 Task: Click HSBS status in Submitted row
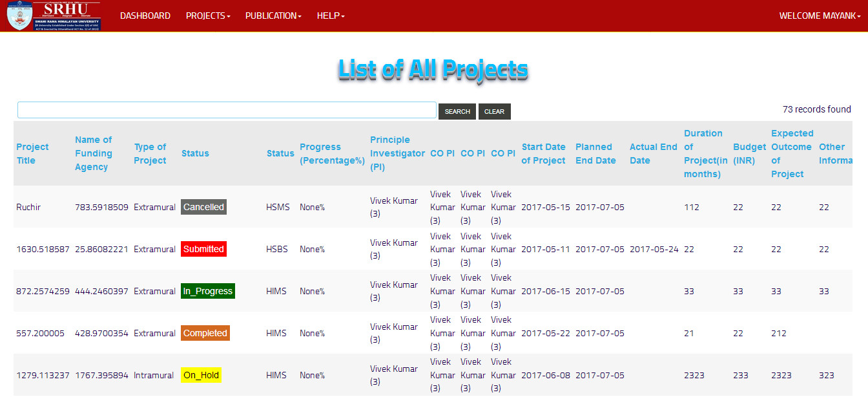277,249
